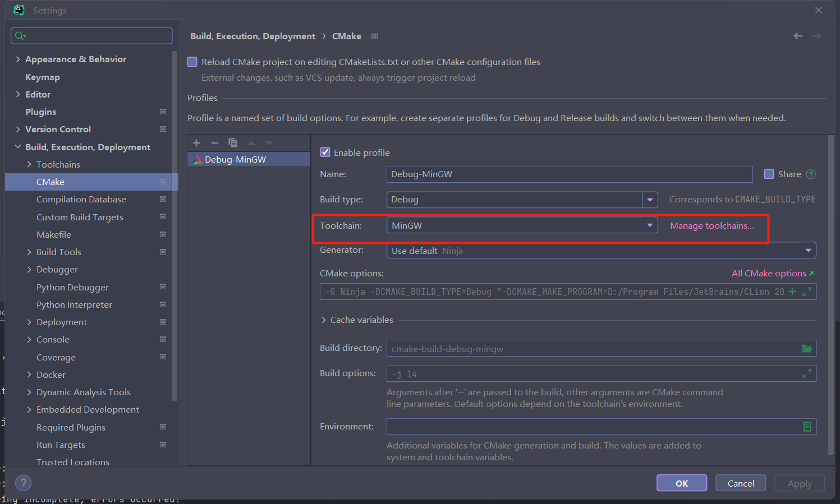Add a new CMake profile with plus icon
The image size is (840, 504).
(196, 143)
